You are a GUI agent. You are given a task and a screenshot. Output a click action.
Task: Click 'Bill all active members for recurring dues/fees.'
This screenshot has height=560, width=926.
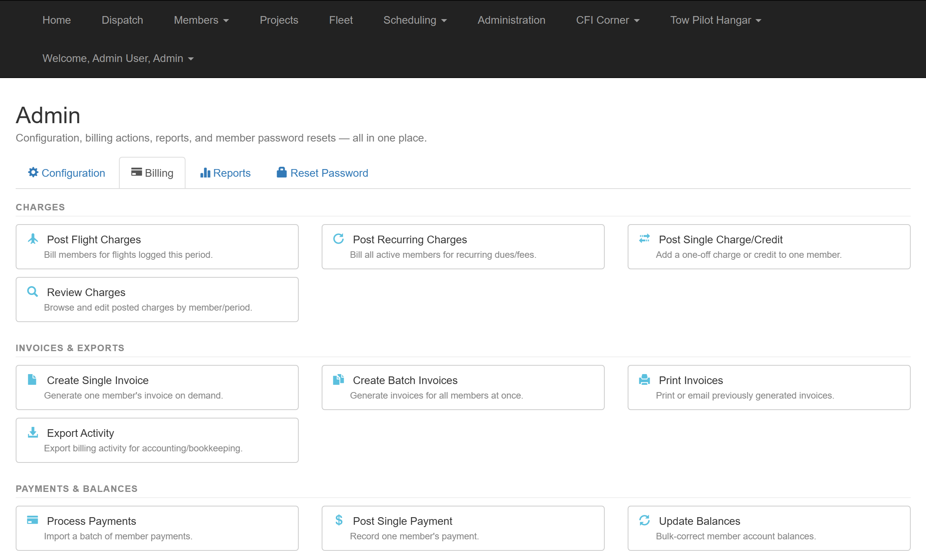tap(443, 255)
